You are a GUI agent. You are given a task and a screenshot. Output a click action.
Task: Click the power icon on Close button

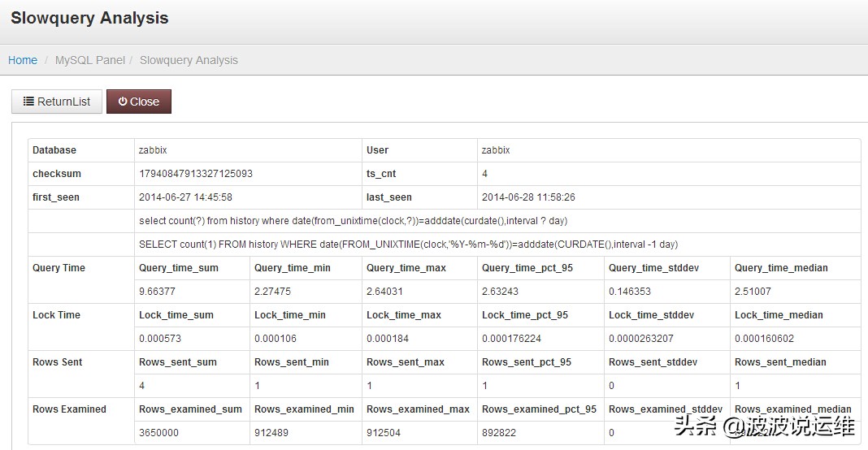(x=123, y=102)
